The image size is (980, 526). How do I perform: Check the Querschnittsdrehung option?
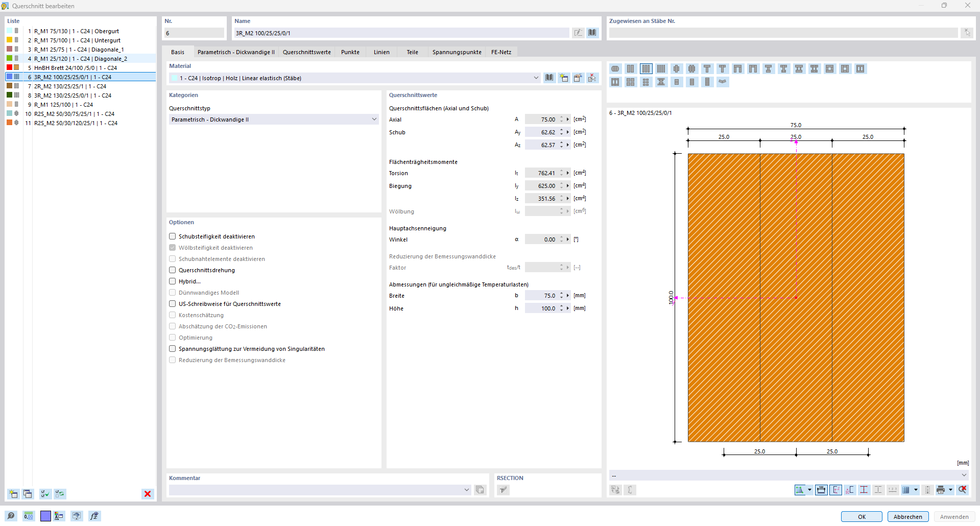coord(173,270)
